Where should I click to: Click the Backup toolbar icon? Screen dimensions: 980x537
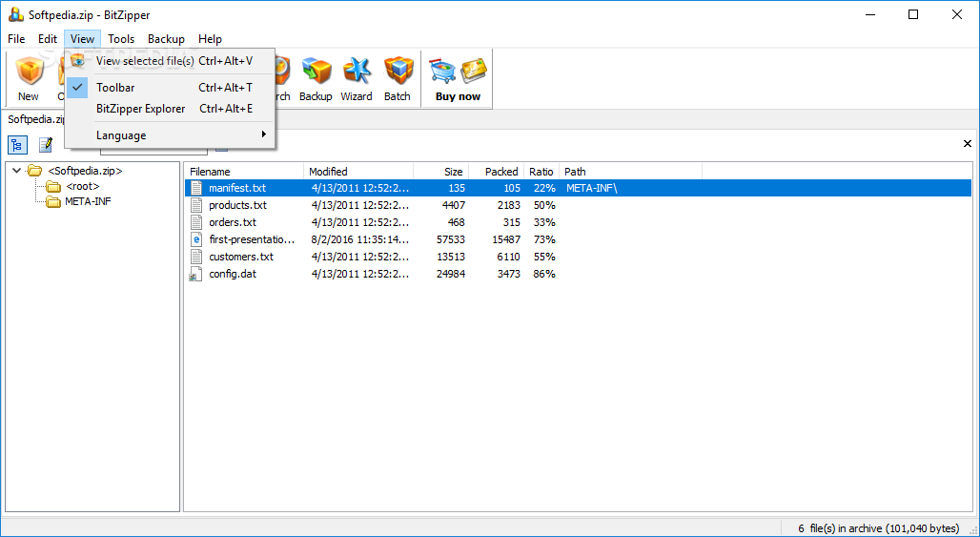tap(316, 72)
